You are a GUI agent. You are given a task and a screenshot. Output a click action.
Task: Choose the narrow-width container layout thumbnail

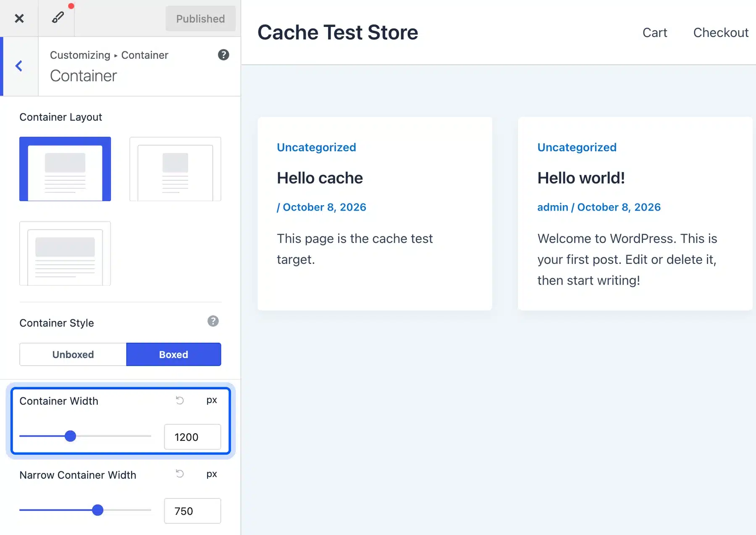175,169
